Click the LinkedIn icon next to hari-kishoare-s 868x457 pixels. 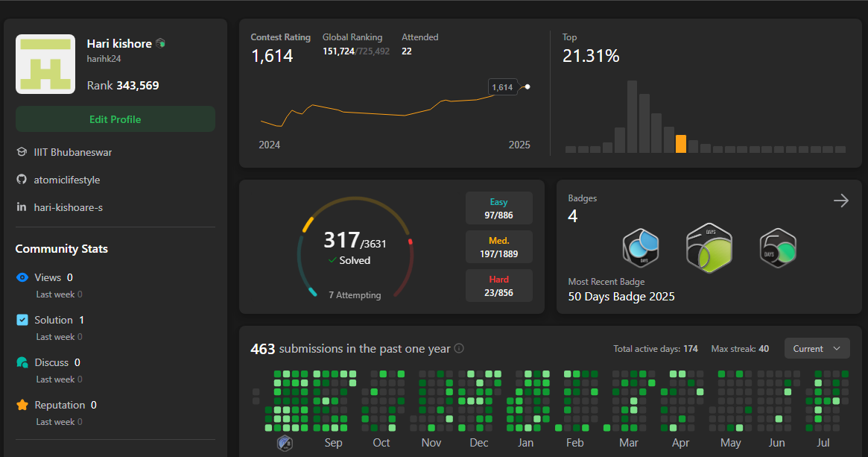click(21, 207)
